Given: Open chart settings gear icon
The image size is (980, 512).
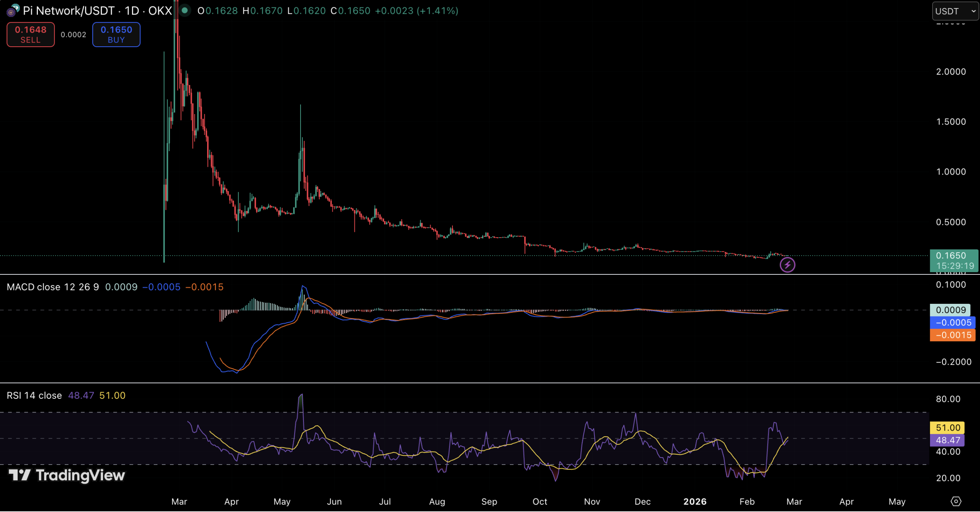Looking at the screenshot, I should pyautogui.click(x=956, y=501).
